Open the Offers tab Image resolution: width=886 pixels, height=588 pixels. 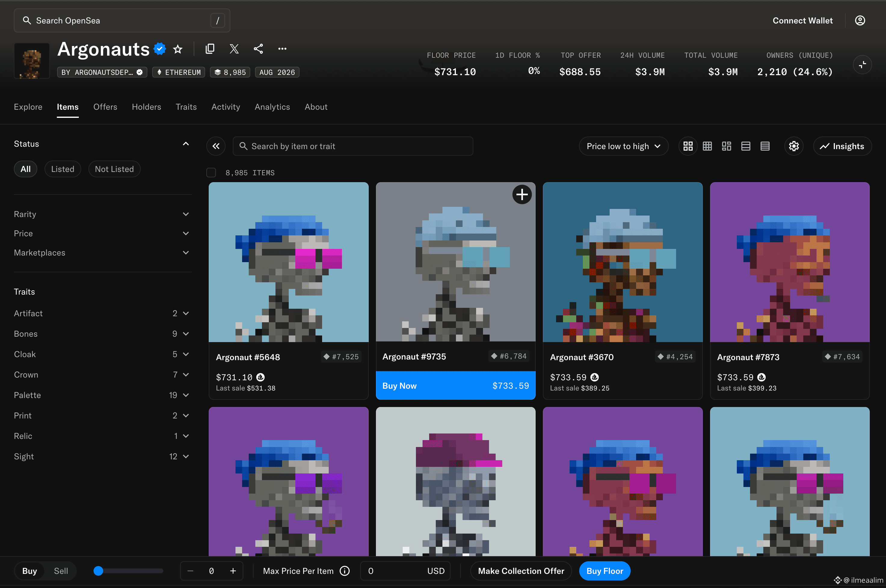tap(105, 107)
